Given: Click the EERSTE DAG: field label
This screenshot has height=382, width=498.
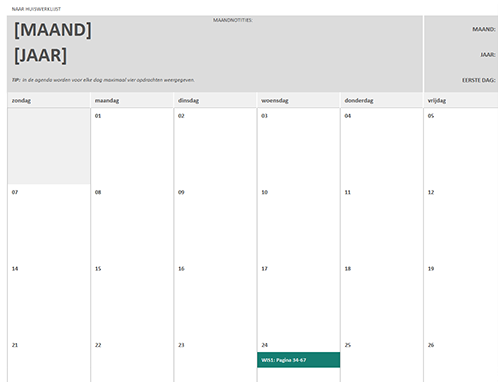Looking at the screenshot, I should pos(479,80).
